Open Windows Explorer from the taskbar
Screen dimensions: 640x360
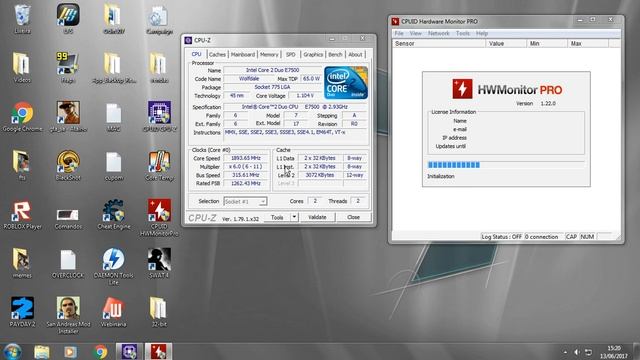pos(42,351)
